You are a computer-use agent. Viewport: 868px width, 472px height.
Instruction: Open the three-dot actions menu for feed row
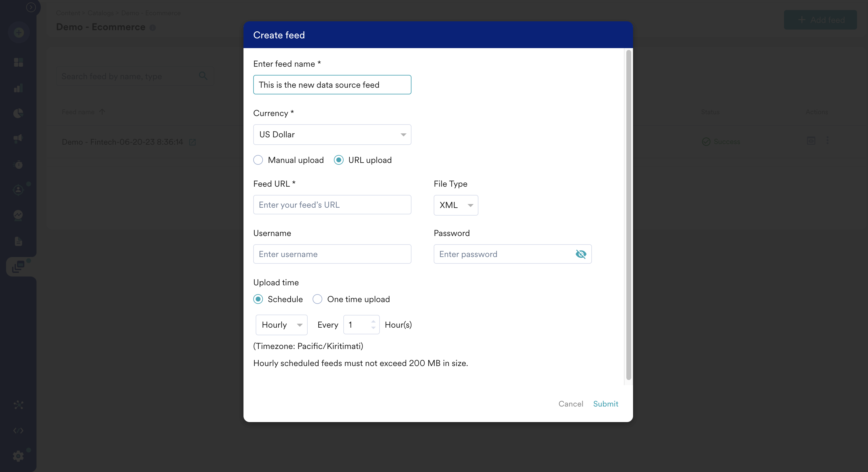coord(828,140)
